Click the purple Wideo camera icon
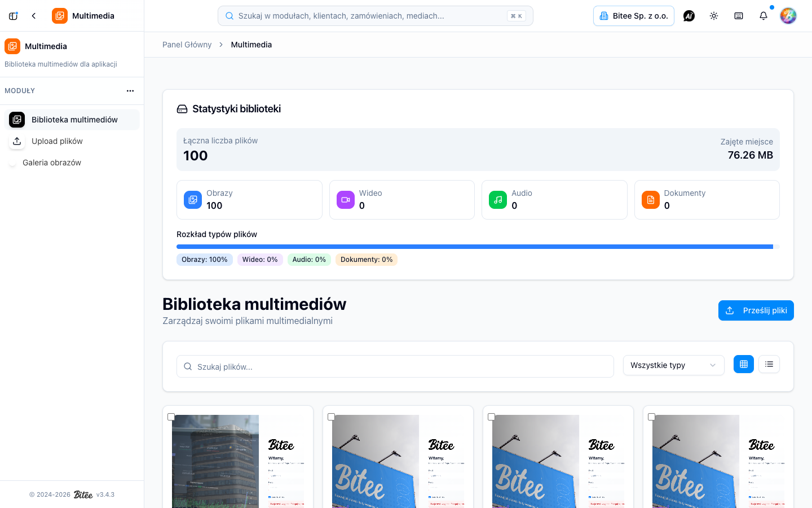The width and height of the screenshot is (812, 508). (x=346, y=200)
